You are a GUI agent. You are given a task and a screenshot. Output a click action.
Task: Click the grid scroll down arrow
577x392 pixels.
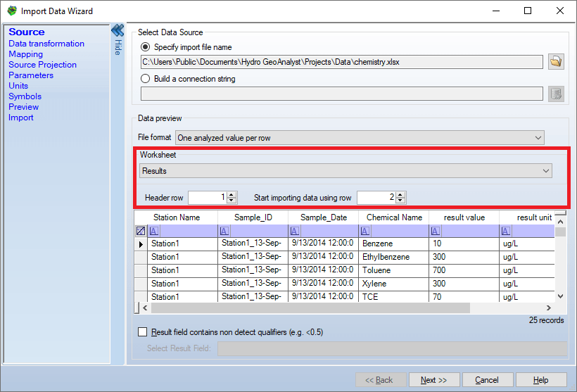[560, 296]
